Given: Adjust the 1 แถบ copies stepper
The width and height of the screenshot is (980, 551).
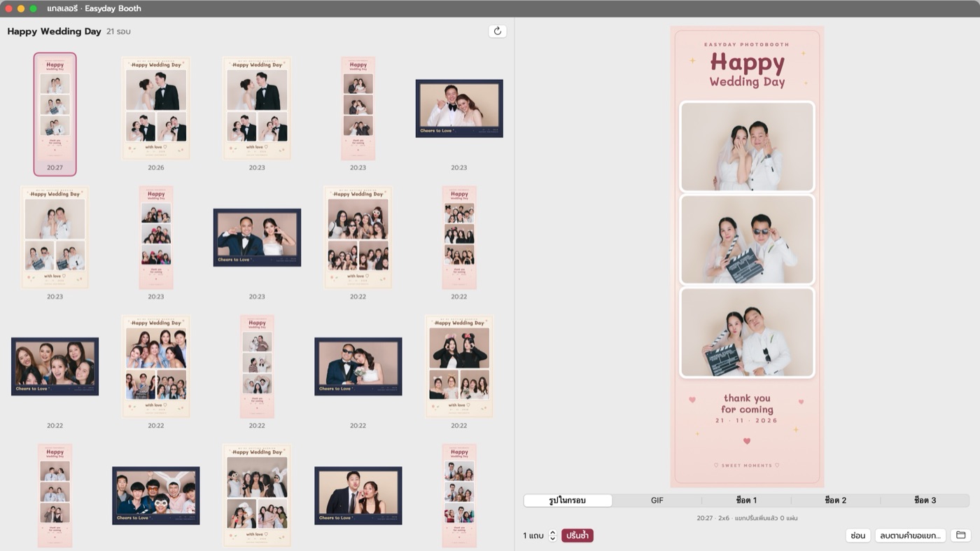Looking at the screenshot, I should [x=552, y=536].
